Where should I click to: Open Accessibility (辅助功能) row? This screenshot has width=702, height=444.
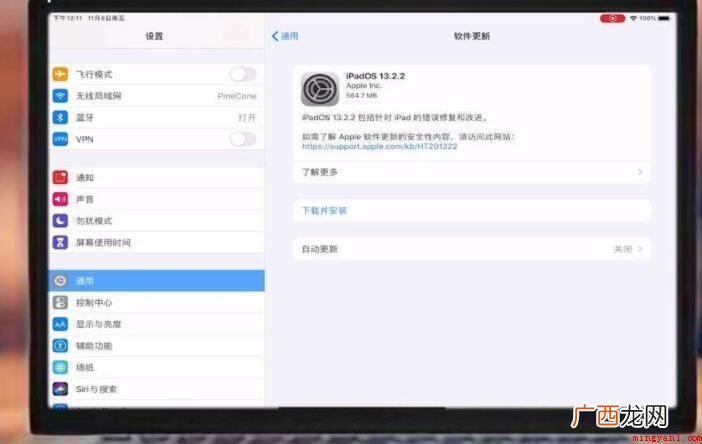point(157,346)
